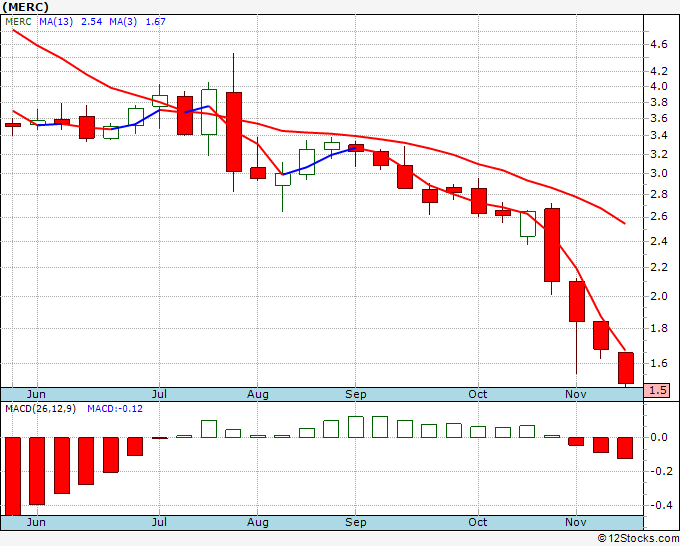Viewport: 680px width, 546px height.
Task: Click the last red MACD histogram bar
Action: 625,448
